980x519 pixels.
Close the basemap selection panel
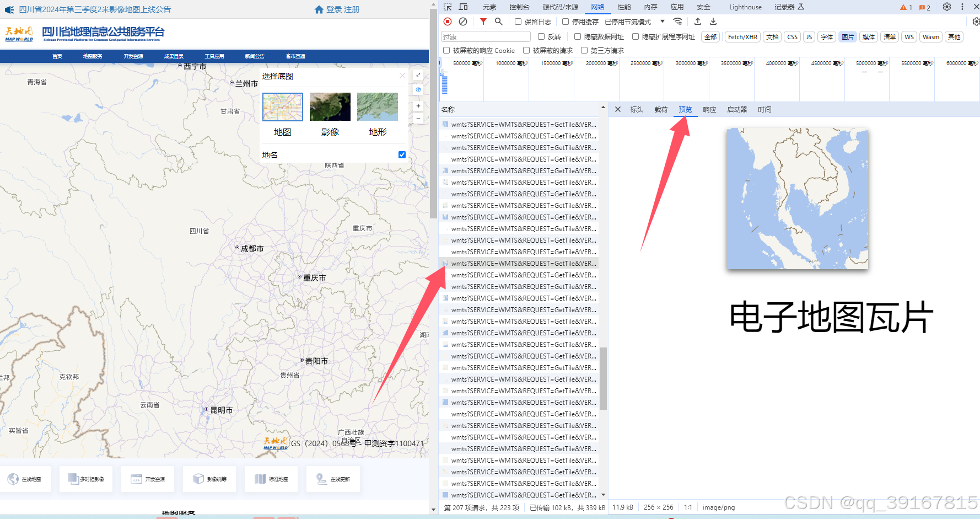point(402,76)
